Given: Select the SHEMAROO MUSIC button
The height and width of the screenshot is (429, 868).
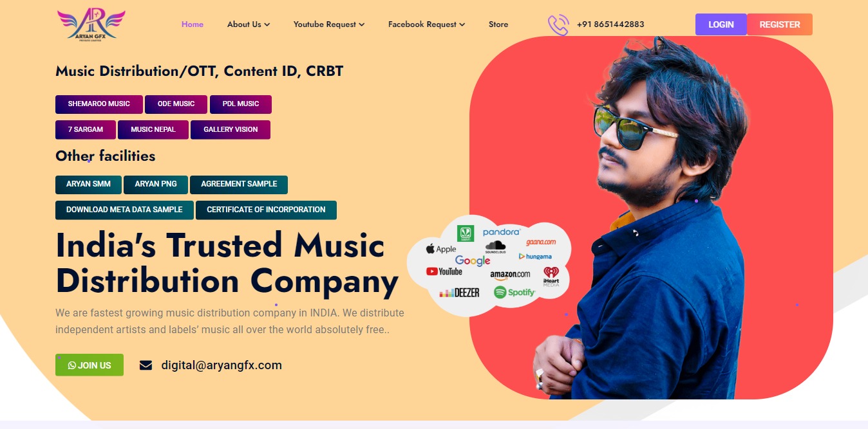Looking at the screenshot, I should tap(99, 104).
